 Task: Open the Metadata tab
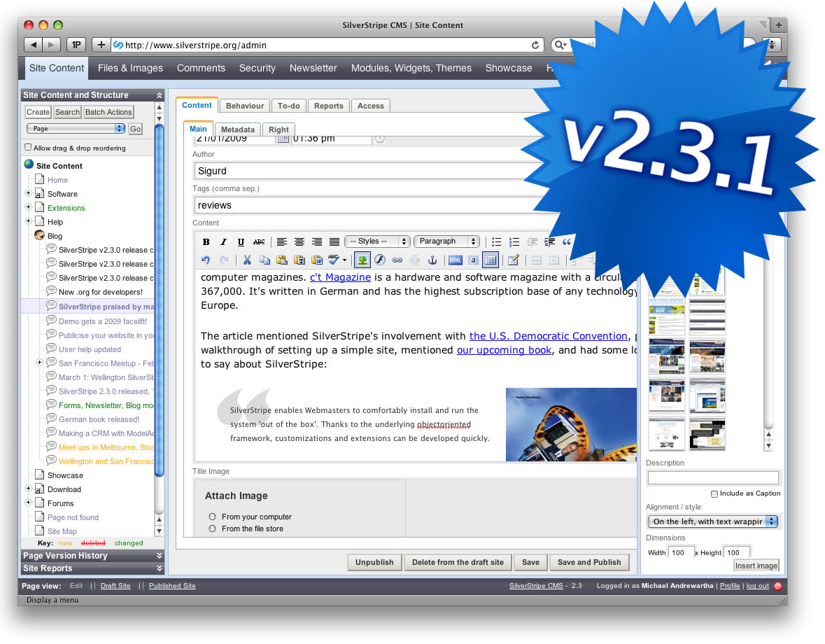237,129
